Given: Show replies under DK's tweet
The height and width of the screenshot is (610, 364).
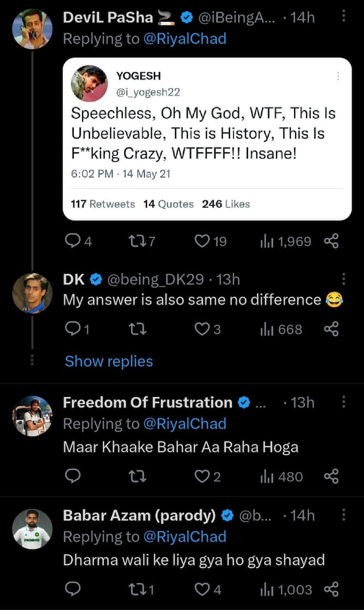Looking at the screenshot, I should point(109,361).
